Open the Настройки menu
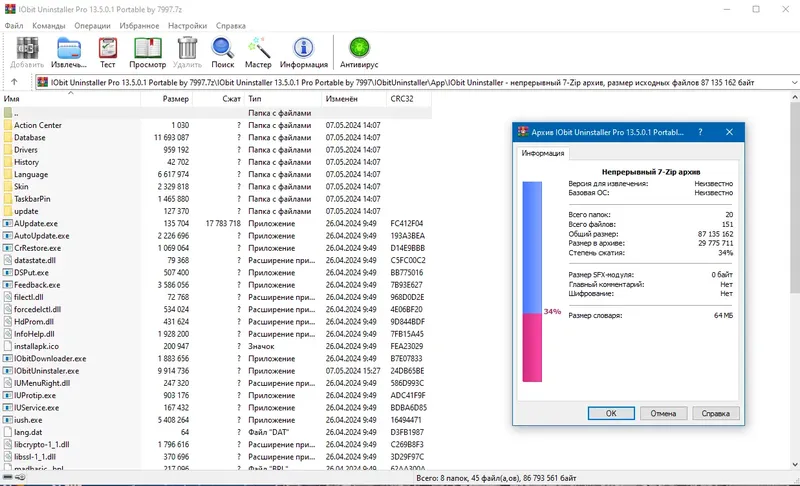 pos(187,25)
